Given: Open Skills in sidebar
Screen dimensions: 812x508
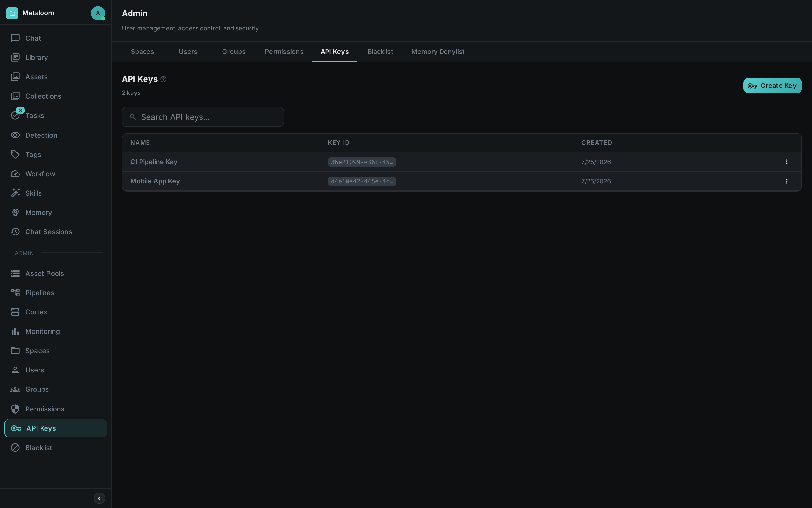Looking at the screenshot, I should (55, 193).
